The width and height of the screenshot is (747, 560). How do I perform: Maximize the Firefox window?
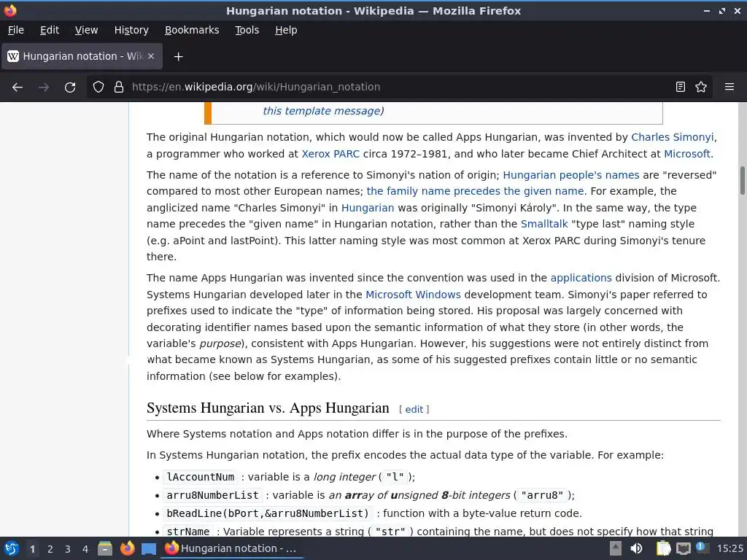(x=722, y=10)
